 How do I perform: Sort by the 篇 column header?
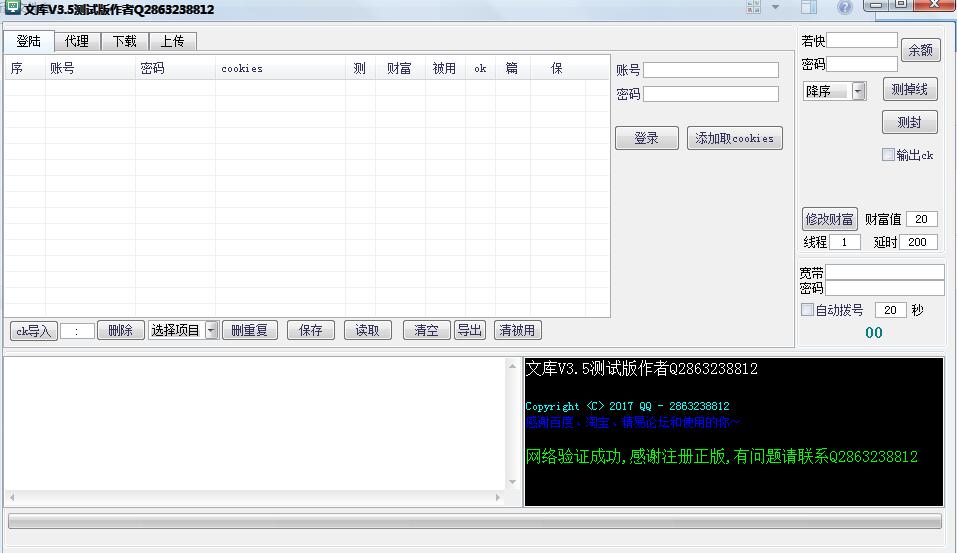513,68
